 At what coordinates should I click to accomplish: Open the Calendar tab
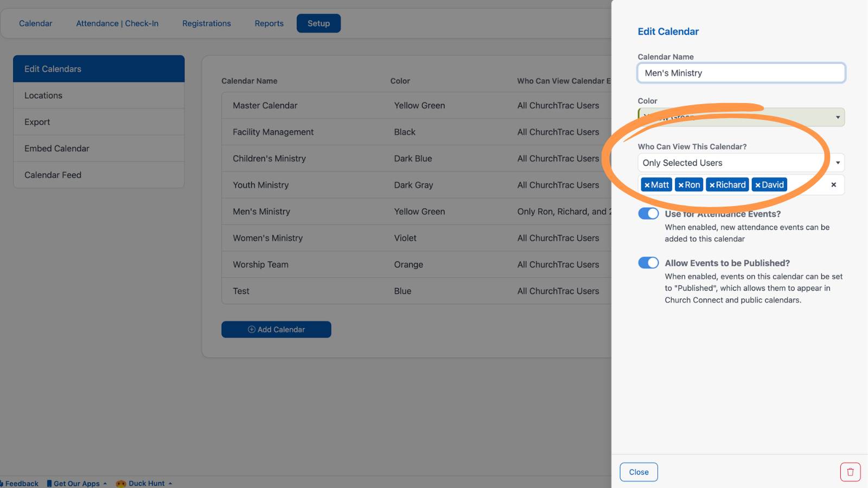pos(36,23)
